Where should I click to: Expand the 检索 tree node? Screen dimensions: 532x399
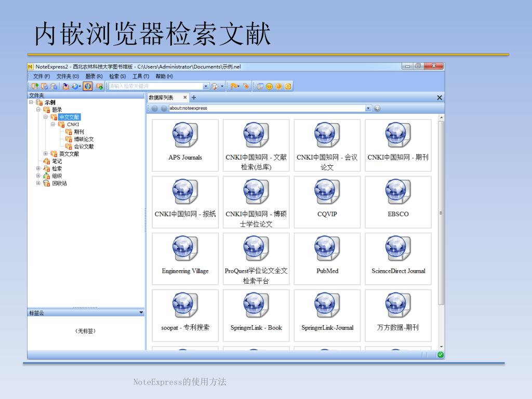pos(38,168)
